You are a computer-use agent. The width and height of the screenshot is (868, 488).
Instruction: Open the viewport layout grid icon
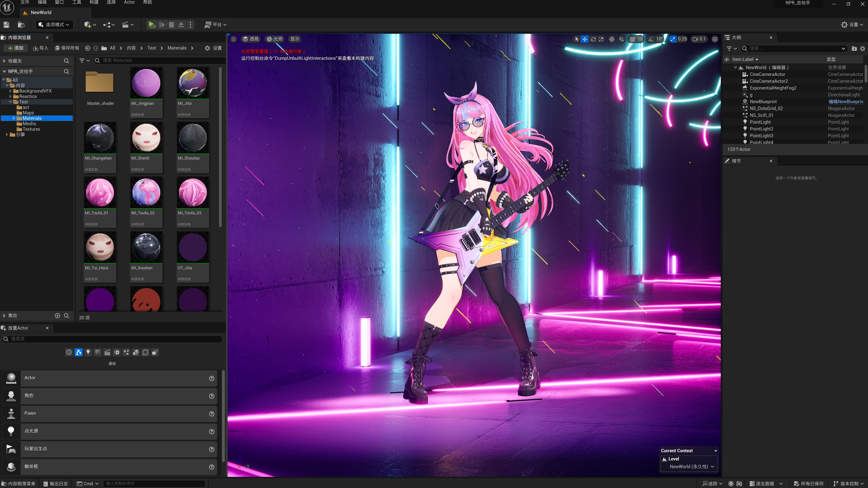pos(715,39)
